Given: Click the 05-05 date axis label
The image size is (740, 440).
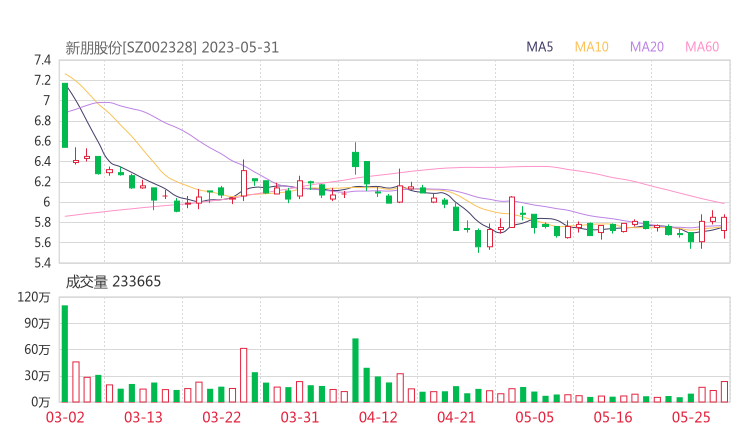Looking at the screenshot, I should (x=535, y=417).
